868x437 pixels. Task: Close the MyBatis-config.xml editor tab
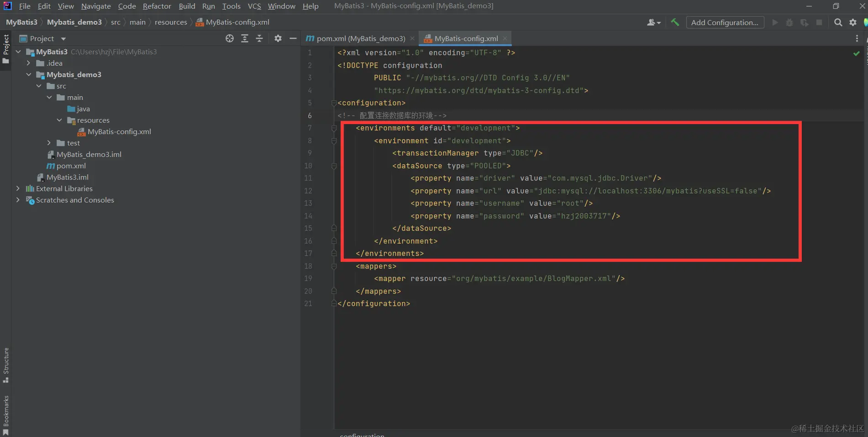pyautogui.click(x=505, y=39)
